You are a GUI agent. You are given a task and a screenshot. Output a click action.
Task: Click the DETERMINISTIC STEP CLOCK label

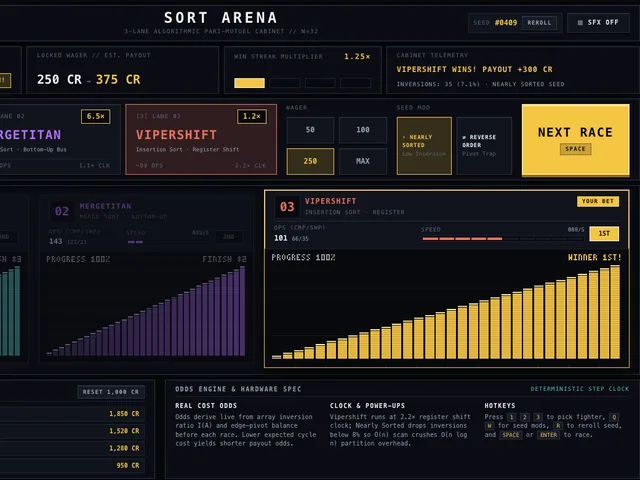(x=580, y=389)
